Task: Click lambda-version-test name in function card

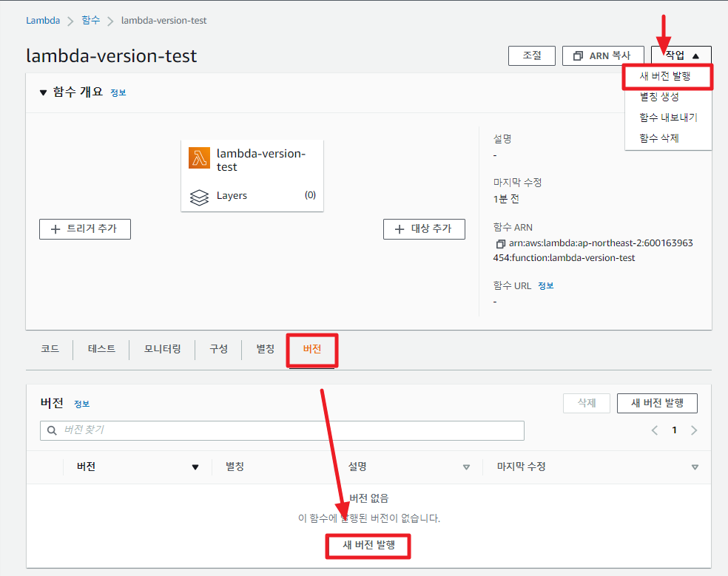Action: [261, 160]
